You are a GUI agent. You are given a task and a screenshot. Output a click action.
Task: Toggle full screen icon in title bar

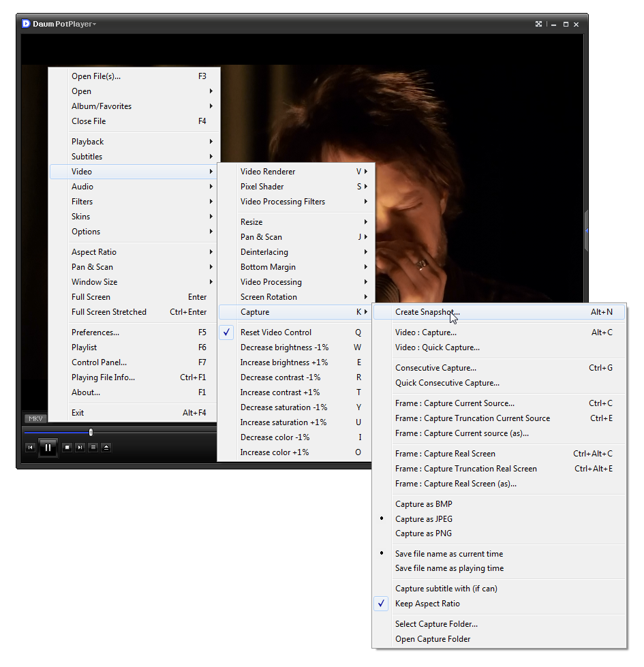click(538, 24)
